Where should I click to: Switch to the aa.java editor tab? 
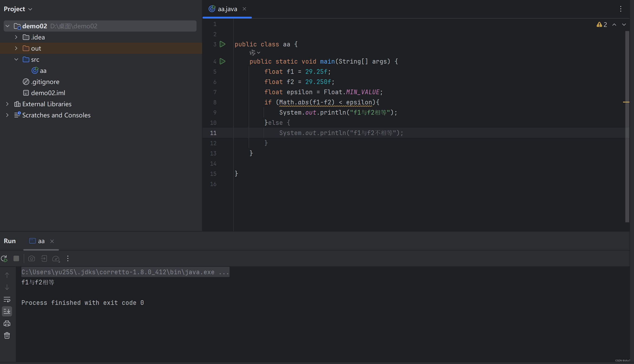(227, 9)
